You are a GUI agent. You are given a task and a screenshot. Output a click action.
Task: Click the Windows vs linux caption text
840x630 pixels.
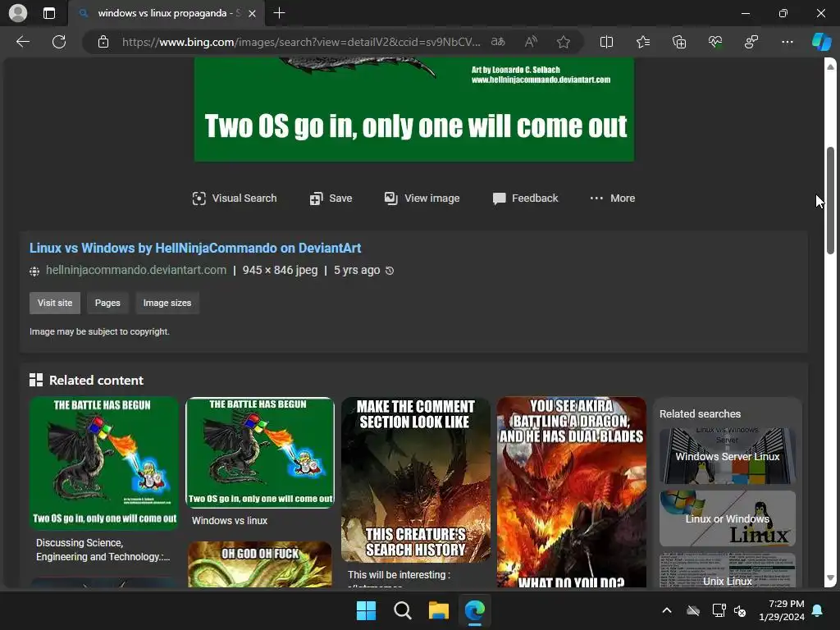[x=230, y=521]
